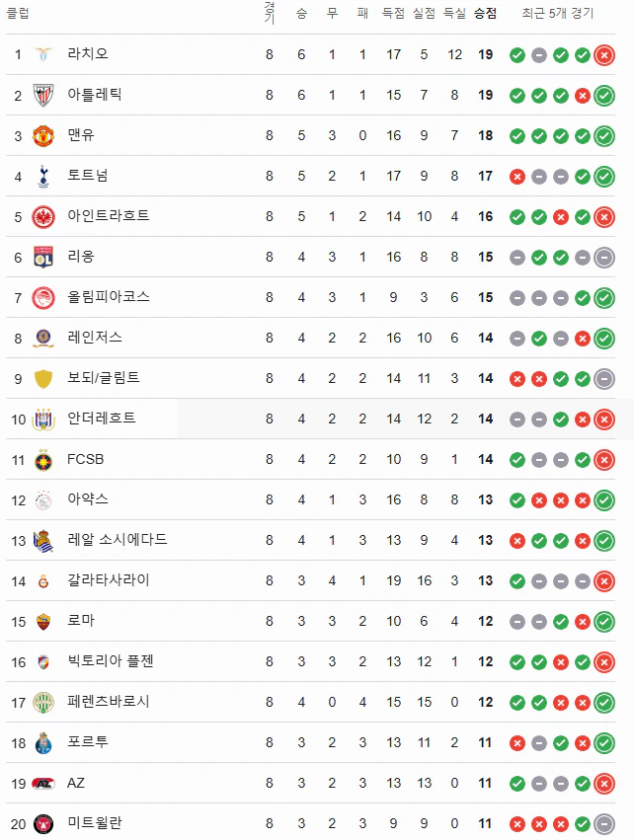Click the Athletic Club crest icon

point(43,95)
